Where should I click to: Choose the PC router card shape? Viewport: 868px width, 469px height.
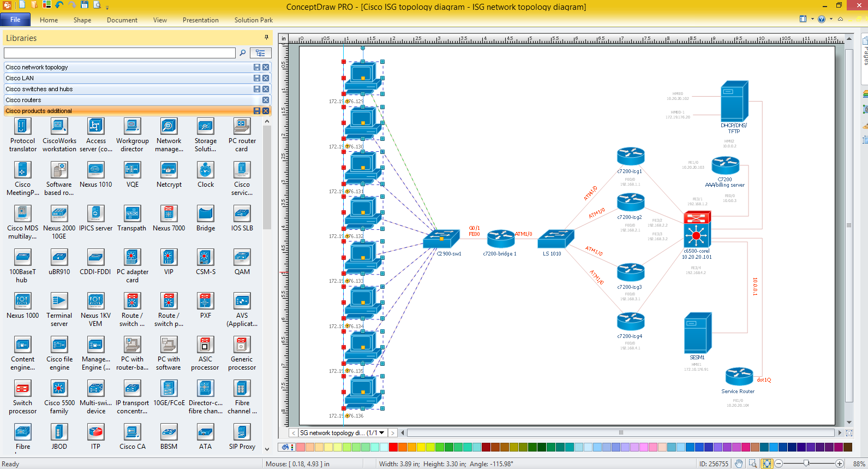[x=242, y=135]
